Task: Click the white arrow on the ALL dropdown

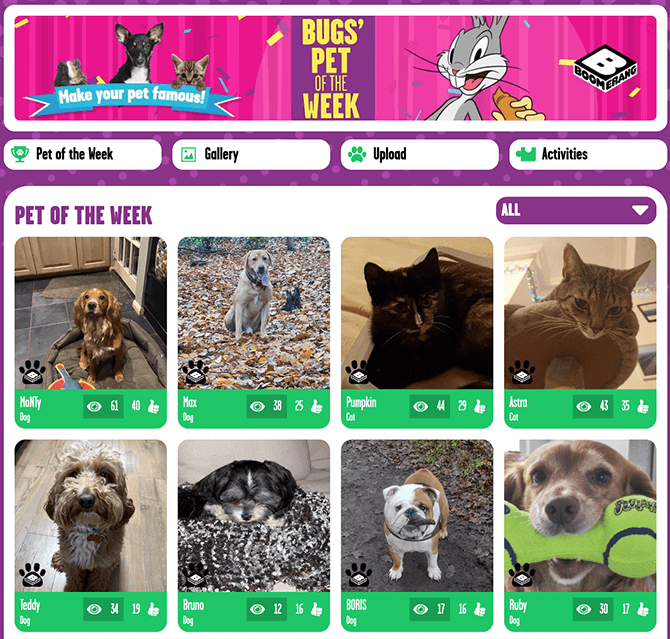Action: [x=640, y=210]
